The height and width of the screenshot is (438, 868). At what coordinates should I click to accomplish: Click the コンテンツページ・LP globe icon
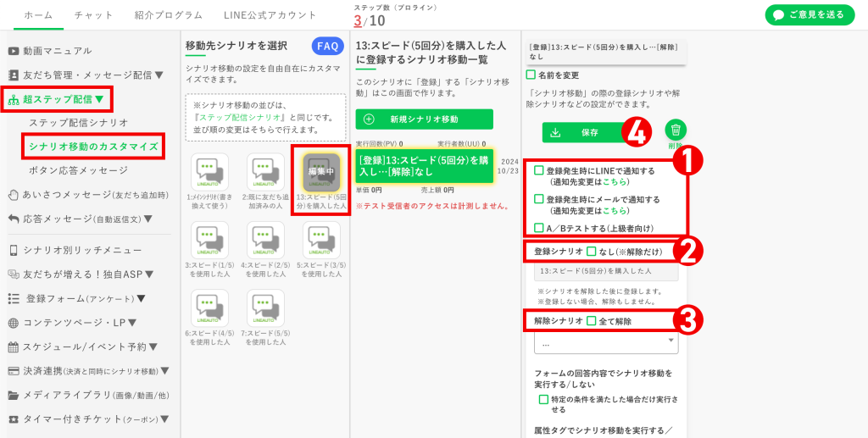[14, 323]
